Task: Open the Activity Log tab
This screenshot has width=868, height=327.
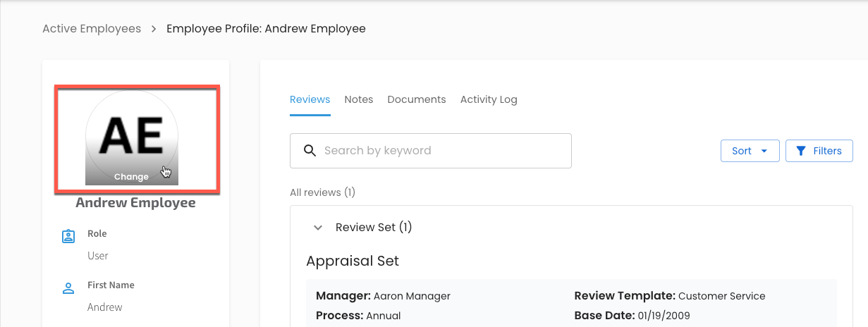Action: (489, 99)
